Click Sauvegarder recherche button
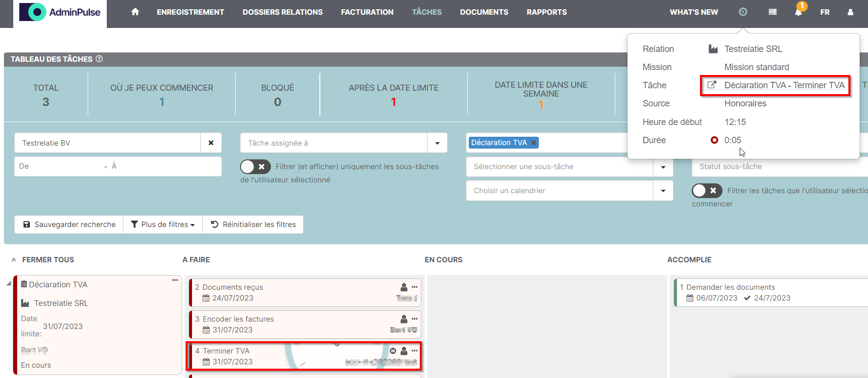The height and width of the screenshot is (378, 868). 69,225
